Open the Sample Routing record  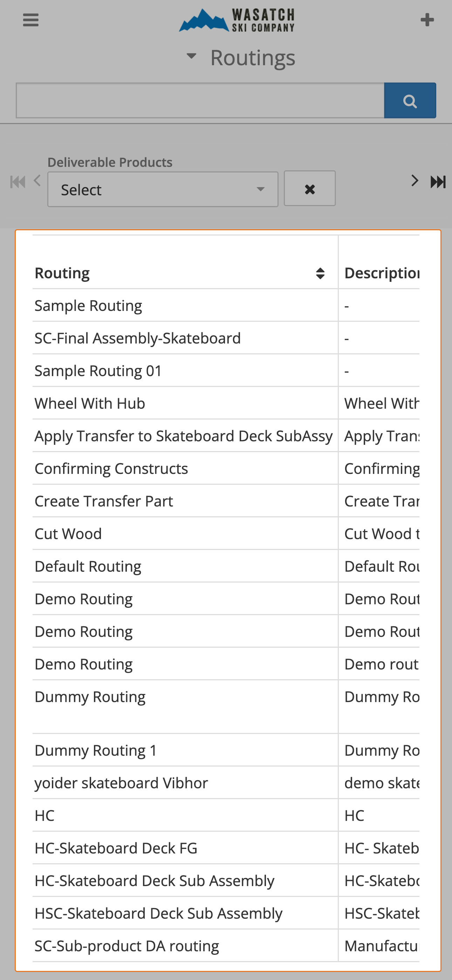(88, 305)
